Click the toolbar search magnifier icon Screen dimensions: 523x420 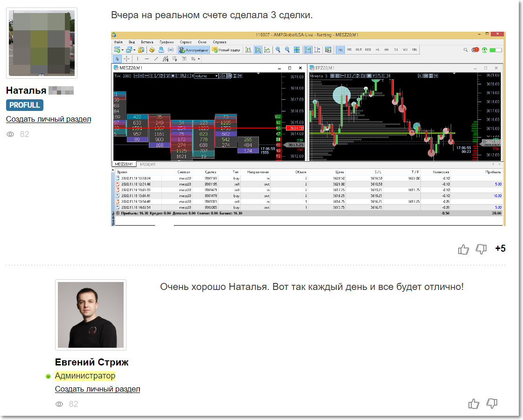point(466,50)
